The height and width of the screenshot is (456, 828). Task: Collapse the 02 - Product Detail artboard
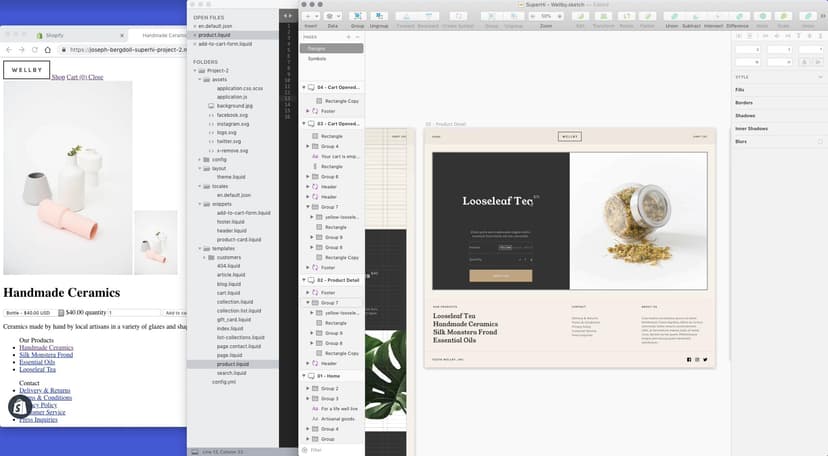304,281
